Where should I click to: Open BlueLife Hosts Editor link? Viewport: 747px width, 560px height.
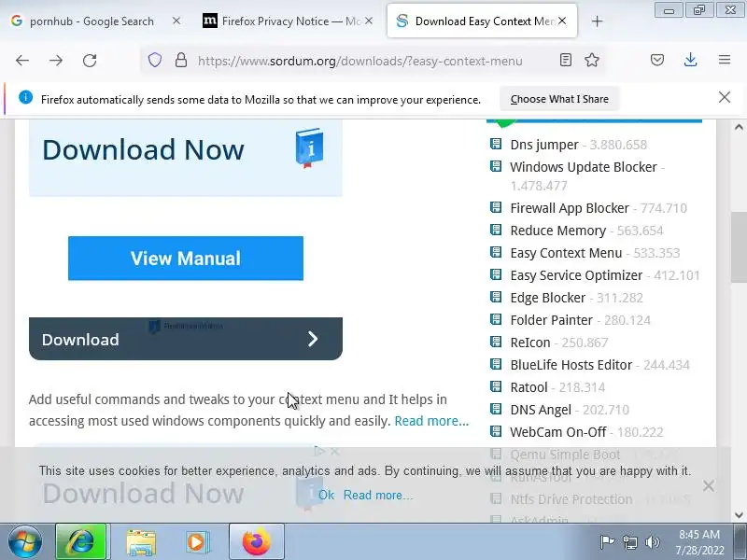tap(571, 365)
